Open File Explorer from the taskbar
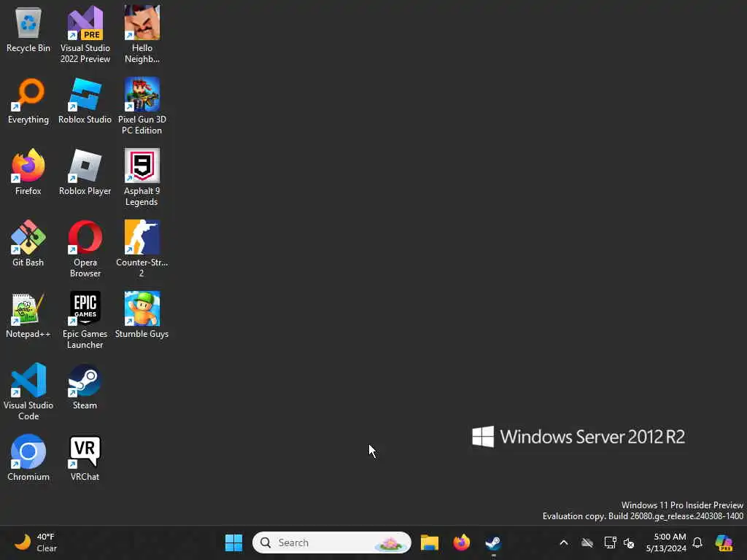The image size is (747, 560). click(x=429, y=542)
